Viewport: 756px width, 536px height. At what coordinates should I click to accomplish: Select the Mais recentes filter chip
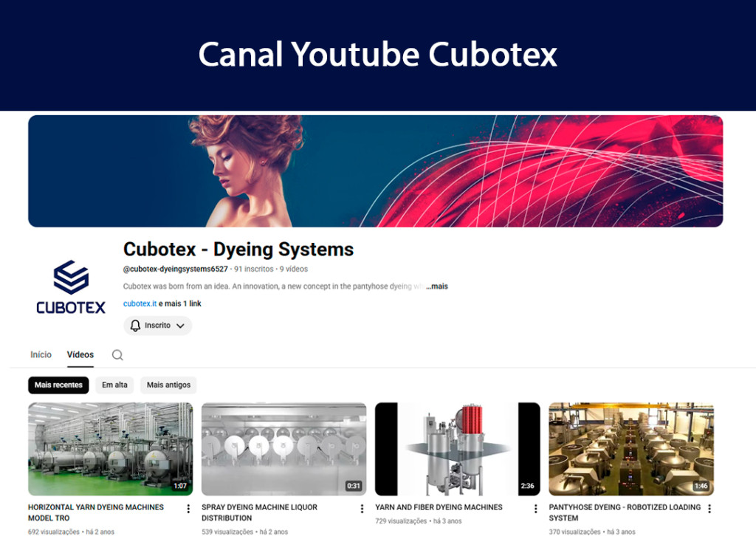[58, 385]
